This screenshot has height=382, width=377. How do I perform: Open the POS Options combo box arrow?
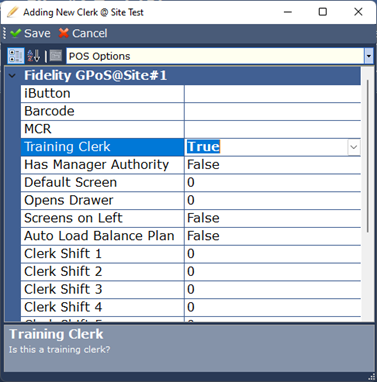pyautogui.click(x=369, y=56)
